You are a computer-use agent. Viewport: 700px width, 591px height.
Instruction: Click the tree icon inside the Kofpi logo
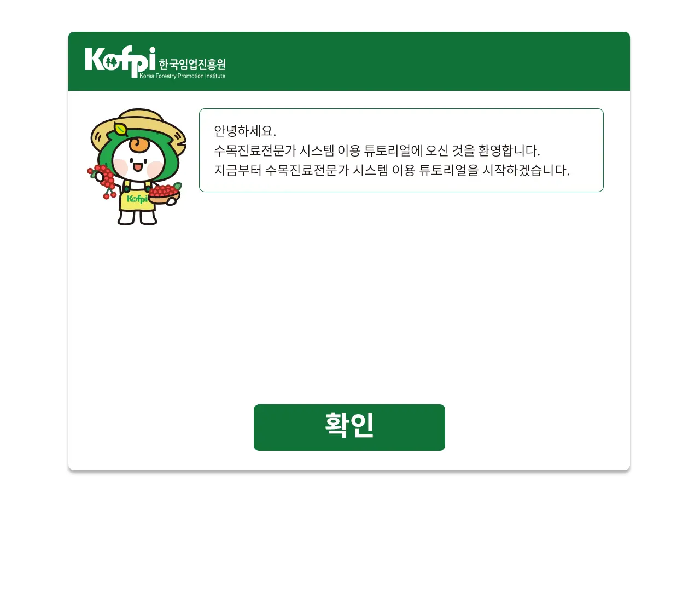click(x=111, y=61)
